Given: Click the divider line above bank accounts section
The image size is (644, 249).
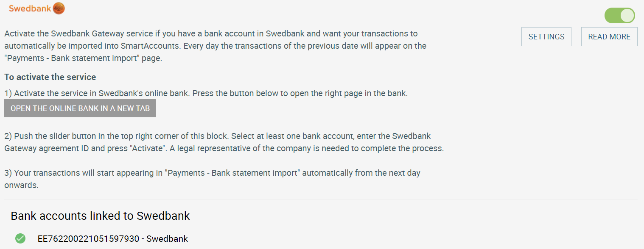Looking at the screenshot, I should pos(321,199).
